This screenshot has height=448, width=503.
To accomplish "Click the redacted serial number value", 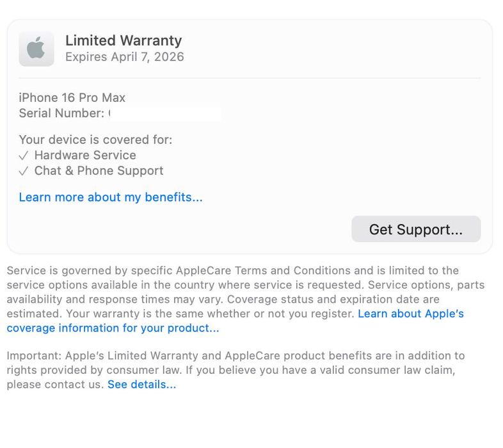I will 165,114.
